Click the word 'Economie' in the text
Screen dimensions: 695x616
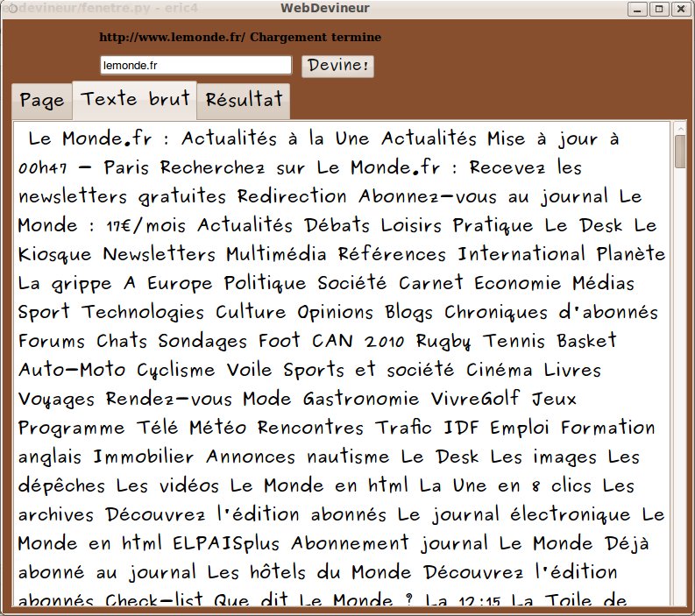[518, 283]
